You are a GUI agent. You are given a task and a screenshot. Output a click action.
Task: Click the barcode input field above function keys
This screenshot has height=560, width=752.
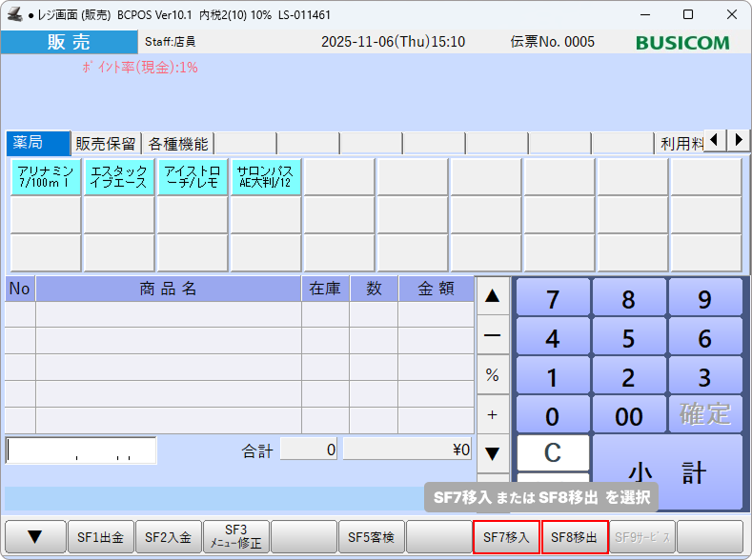pos(81,450)
